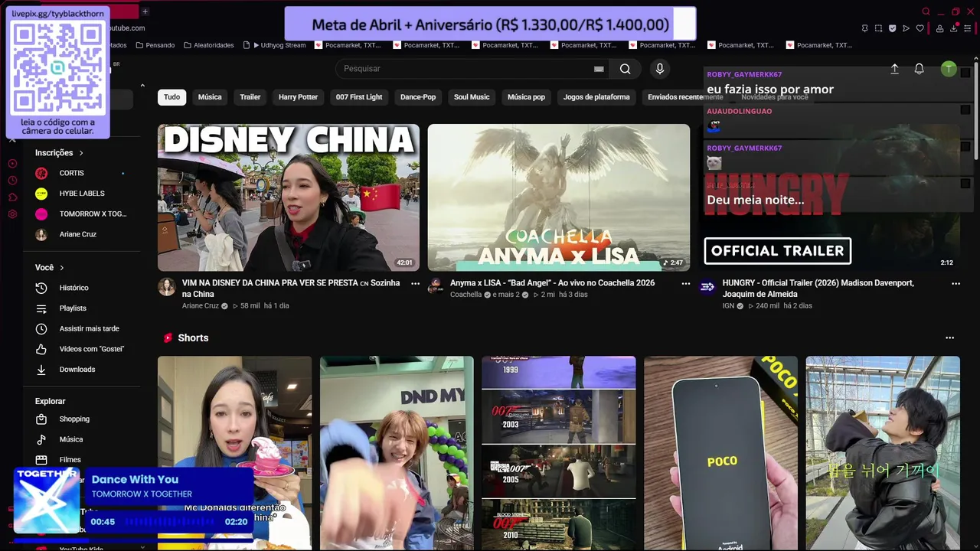Open the Shorts section three-dot menu
980x551 pixels.
[949, 337]
